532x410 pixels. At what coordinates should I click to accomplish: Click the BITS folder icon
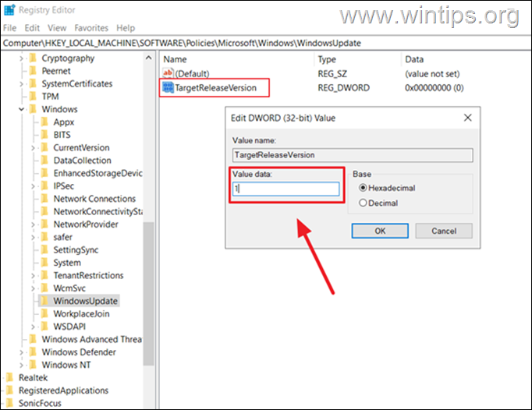(44, 135)
